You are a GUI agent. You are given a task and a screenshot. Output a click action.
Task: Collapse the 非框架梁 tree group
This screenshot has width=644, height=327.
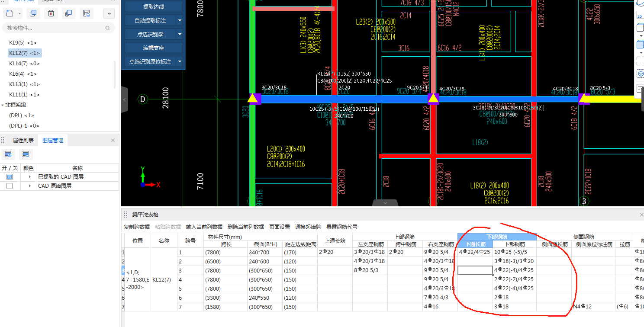tap(3, 105)
